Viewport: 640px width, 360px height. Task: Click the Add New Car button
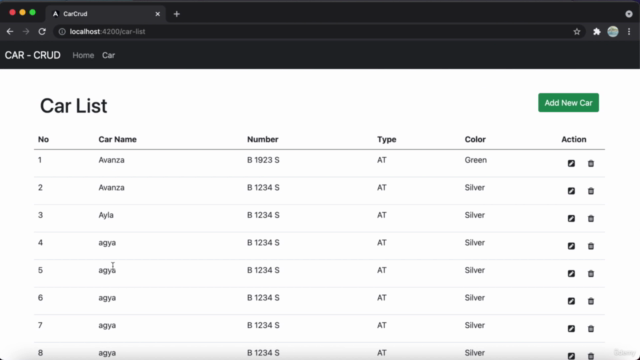click(x=568, y=102)
